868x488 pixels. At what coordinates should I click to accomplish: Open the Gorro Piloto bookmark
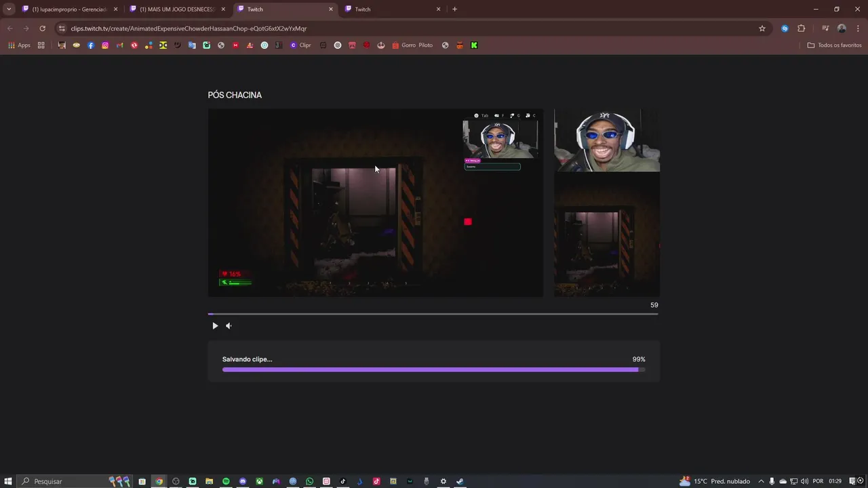412,45
